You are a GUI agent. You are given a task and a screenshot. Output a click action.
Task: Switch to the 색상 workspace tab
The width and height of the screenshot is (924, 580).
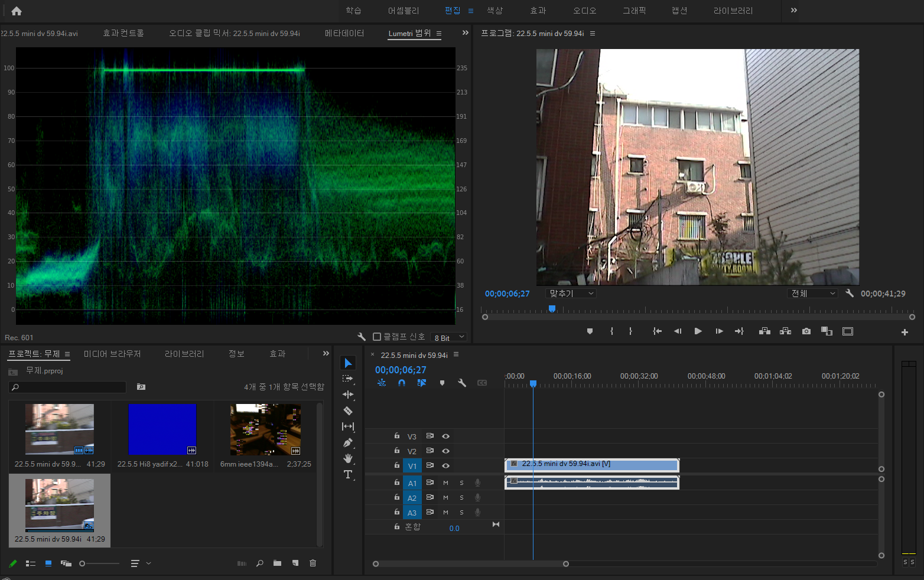494,11
